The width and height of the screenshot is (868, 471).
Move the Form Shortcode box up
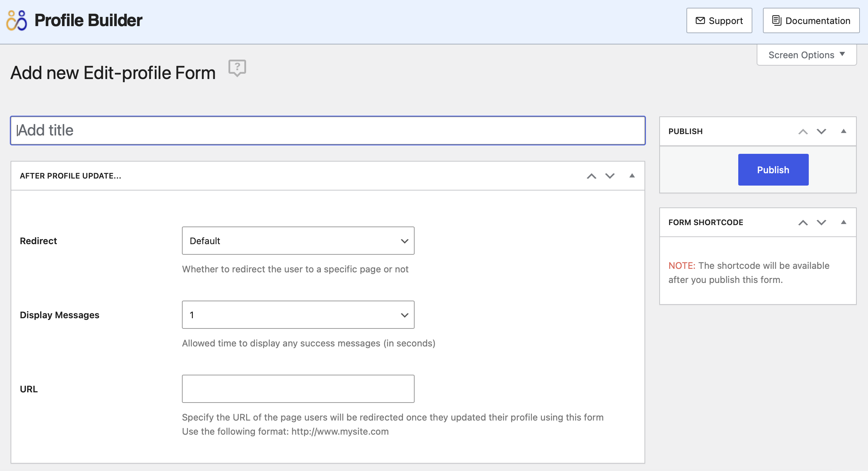click(803, 223)
